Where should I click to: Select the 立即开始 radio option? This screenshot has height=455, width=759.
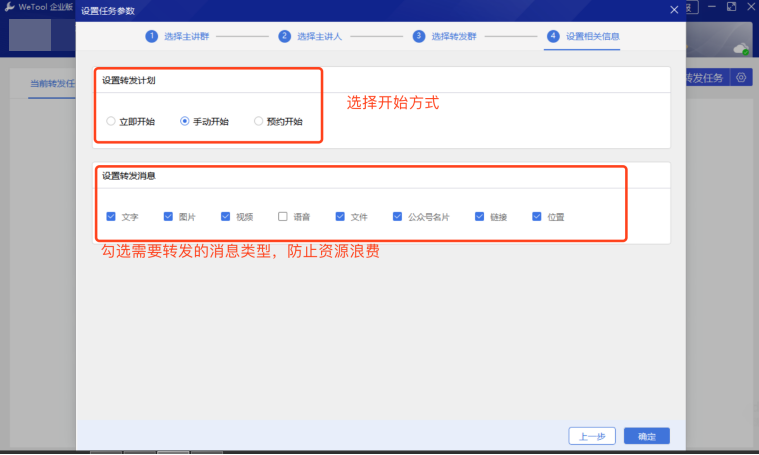click(111, 121)
